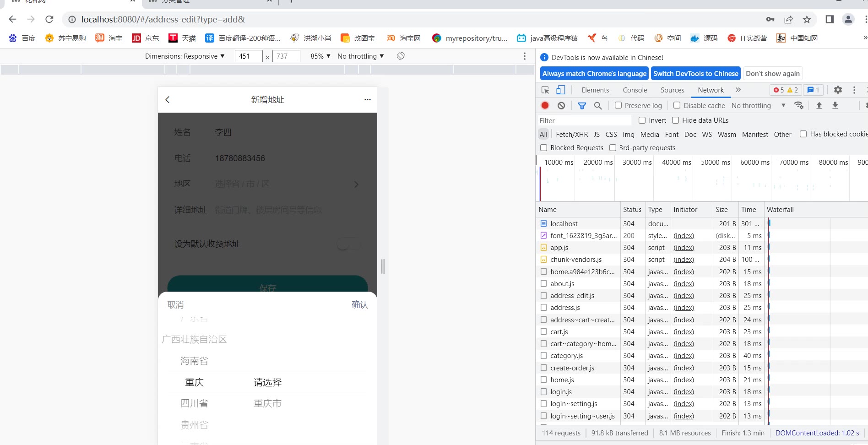This screenshot has height=445, width=868.
Task: Expand more DevTools tabs chevron
Action: point(738,90)
